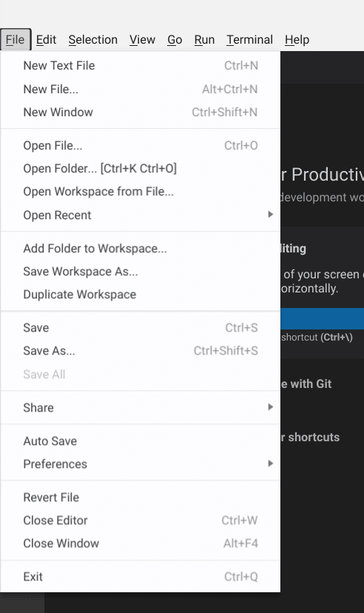Image resolution: width=364 pixels, height=613 pixels.
Task: Select Close Editor entry
Action: coord(141,520)
